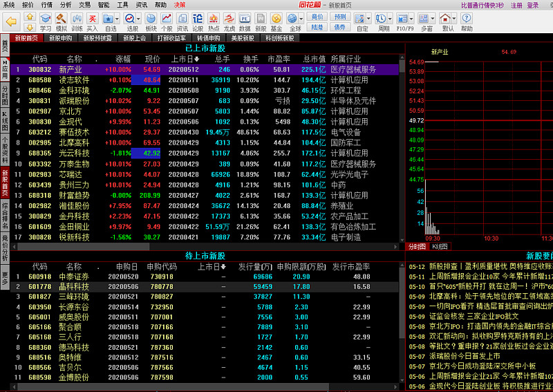
Task: Click the 注册 register link
Action: pyautogui.click(x=516, y=6)
